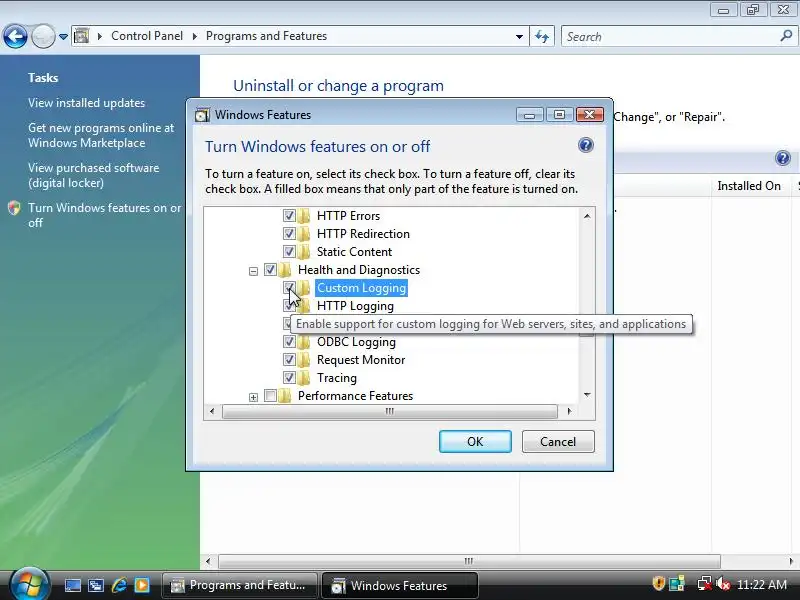Toggle Static Content checkbox
Image resolution: width=800 pixels, height=600 pixels.
(x=289, y=252)
